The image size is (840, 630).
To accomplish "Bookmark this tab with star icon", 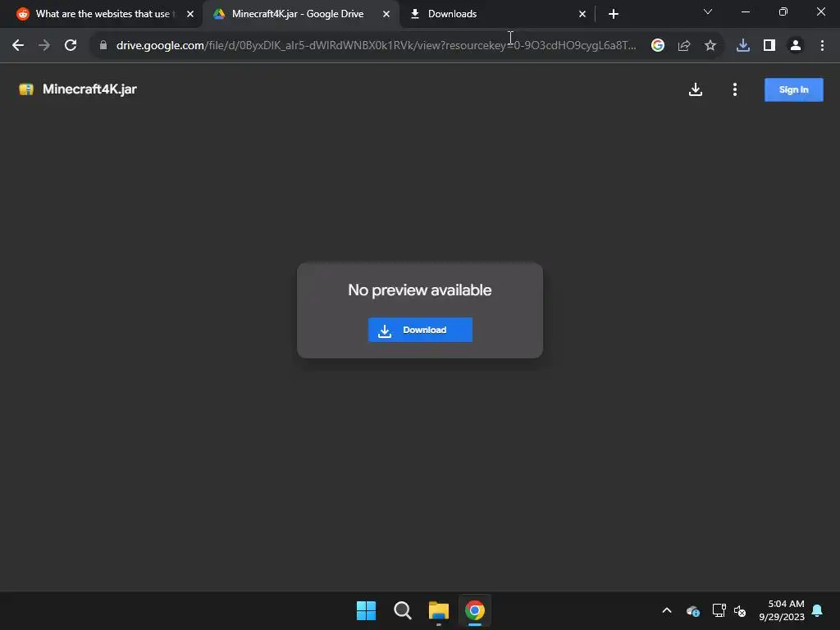I will 710,46.
